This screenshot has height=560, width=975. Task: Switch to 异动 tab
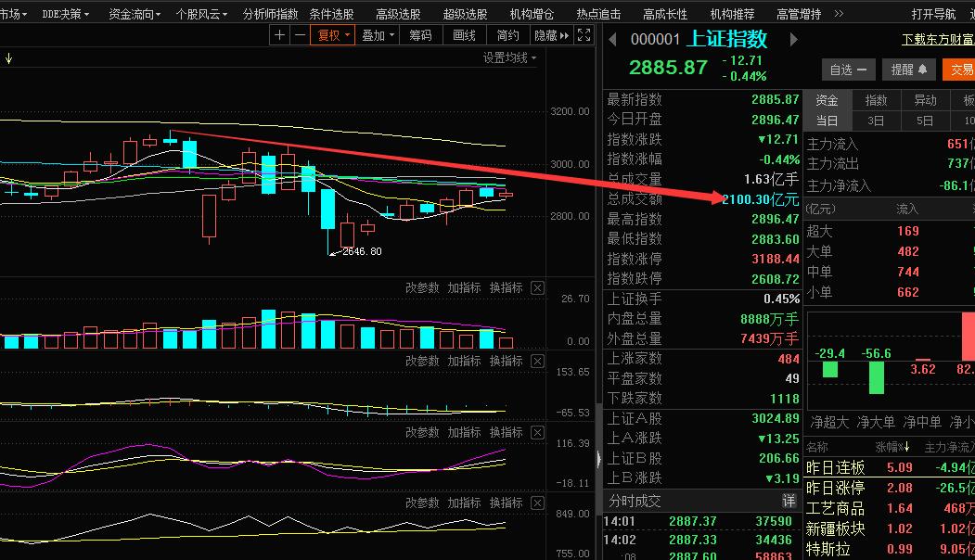pos(925,99)
